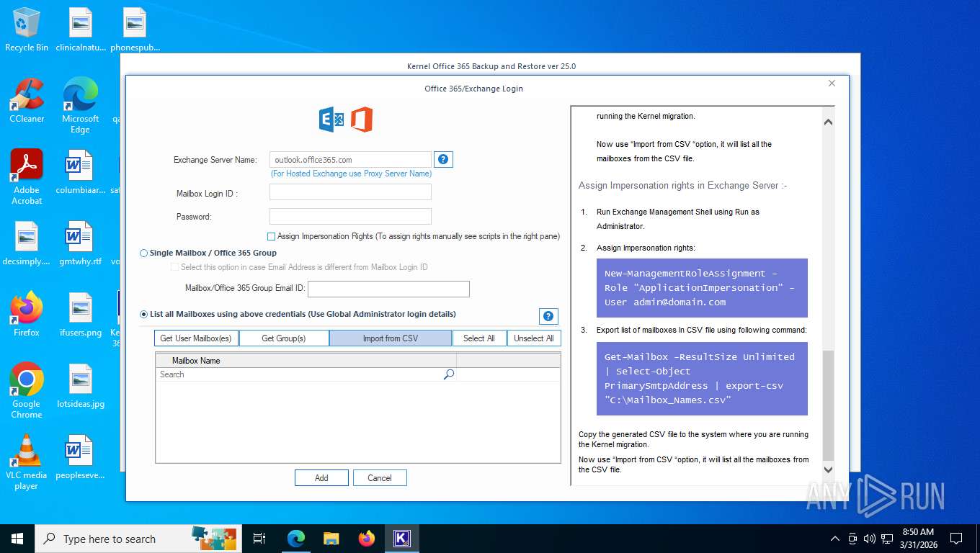Viewport: 980px width, 553px height.
Task: Focus the Exchange Server Name field
Action: (350, 160)
